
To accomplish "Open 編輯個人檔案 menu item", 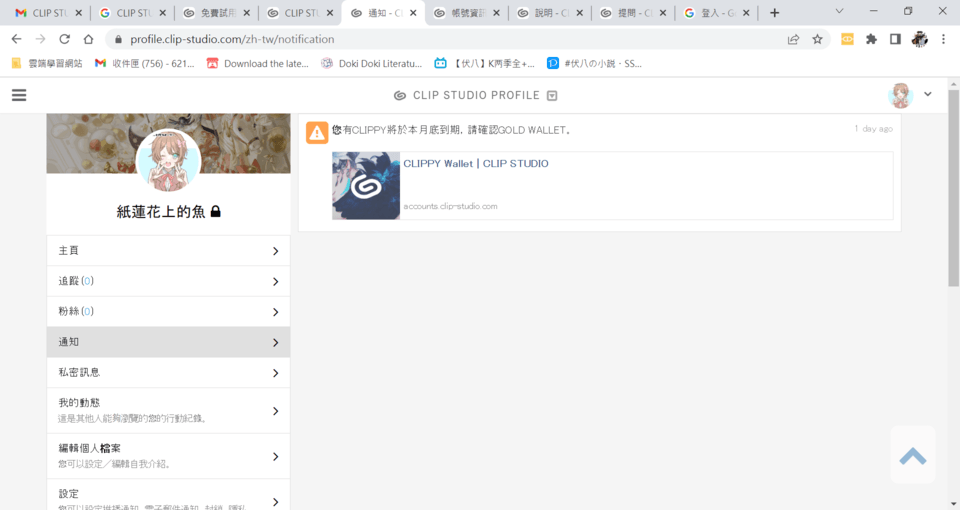I will tap(168, 456).
